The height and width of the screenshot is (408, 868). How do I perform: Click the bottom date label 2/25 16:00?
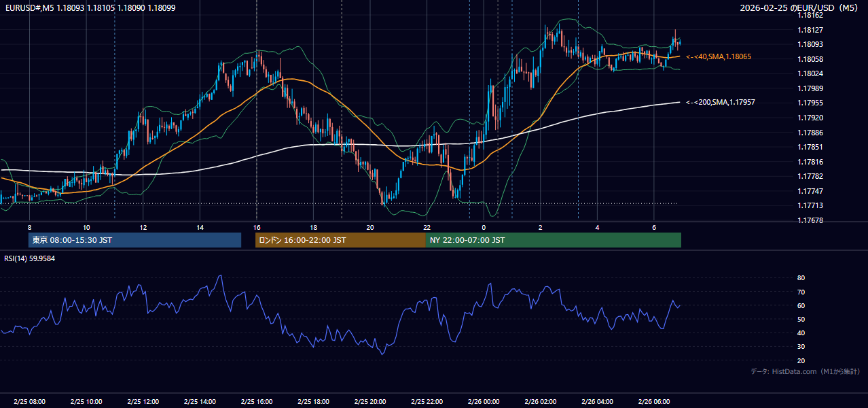point(257,401)
